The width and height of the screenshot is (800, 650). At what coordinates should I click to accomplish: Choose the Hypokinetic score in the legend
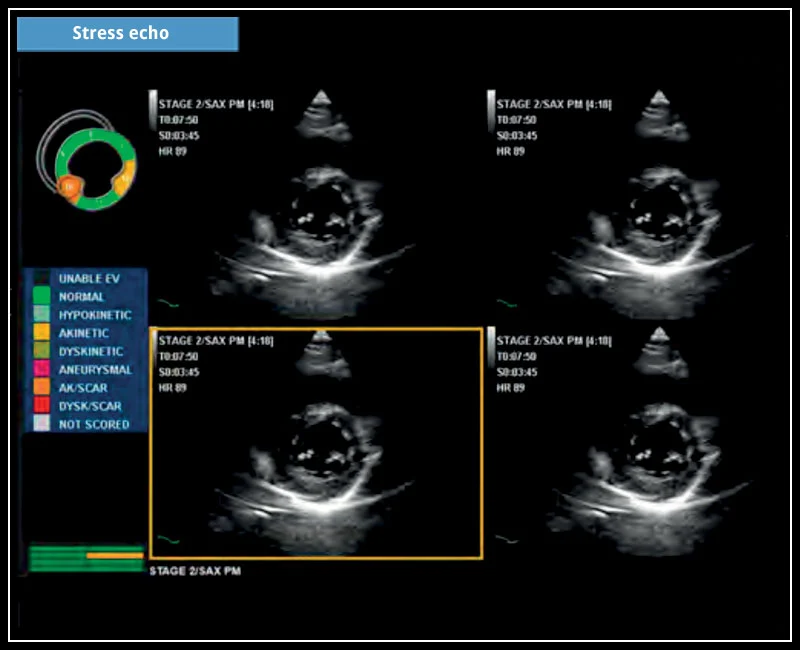(41, 314)
